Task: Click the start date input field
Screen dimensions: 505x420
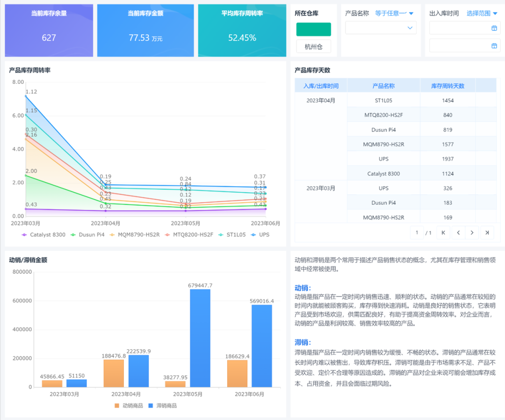Action: click(x=465, y=29)
